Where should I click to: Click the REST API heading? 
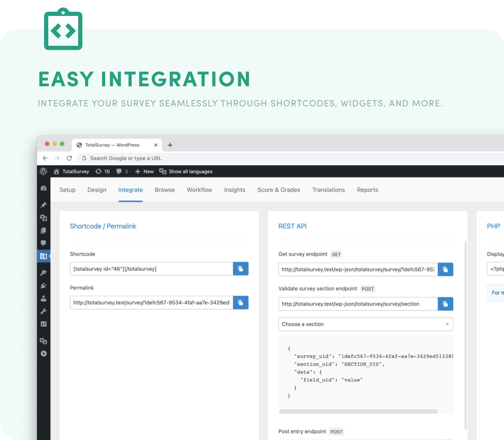(x=292, y=226)
